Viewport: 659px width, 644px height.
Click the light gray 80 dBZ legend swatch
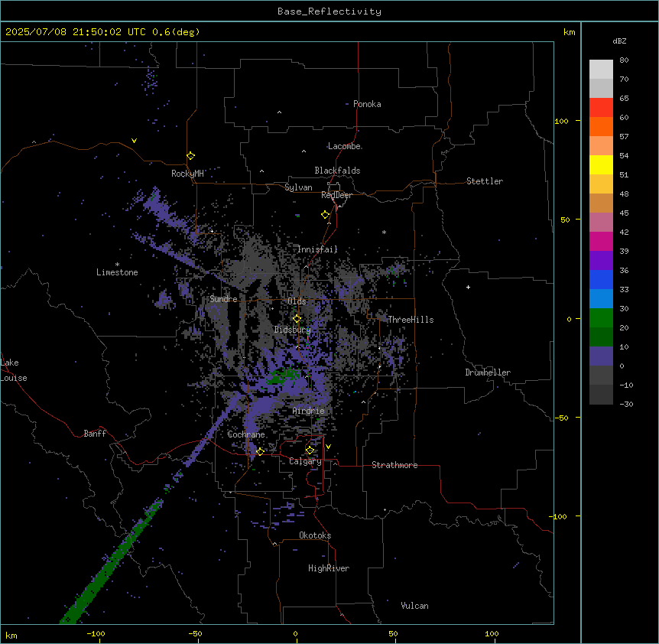pos(601,69)
